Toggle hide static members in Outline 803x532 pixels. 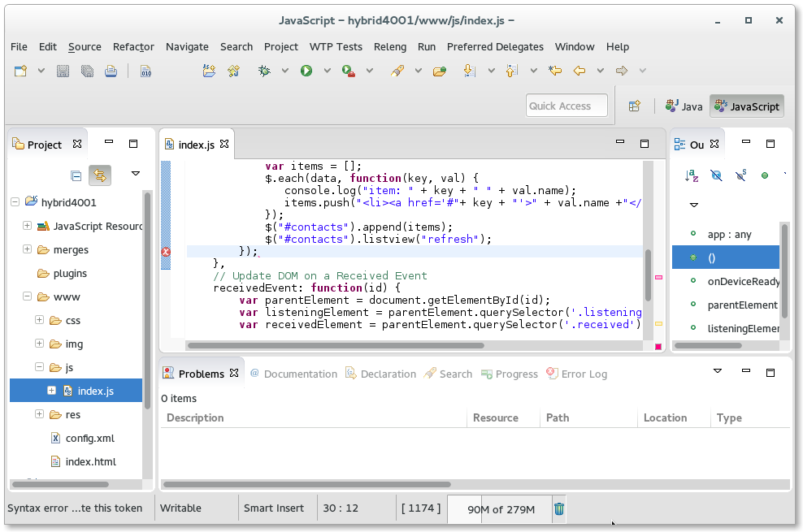point(740,175)
